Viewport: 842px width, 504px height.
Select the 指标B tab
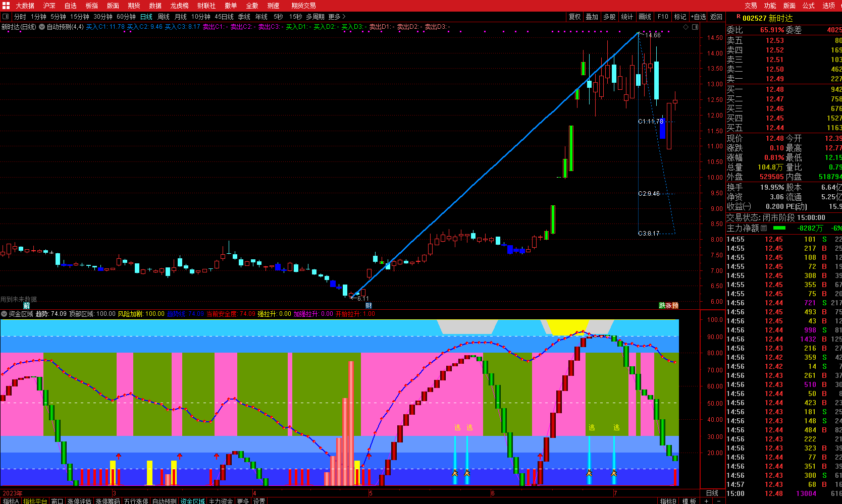pos(668,501)
